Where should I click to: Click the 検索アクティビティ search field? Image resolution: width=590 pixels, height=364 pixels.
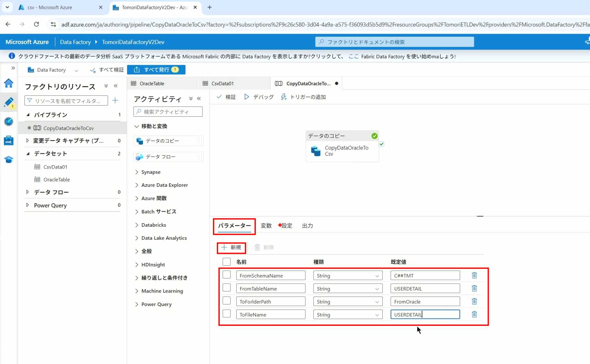[x=168, y=112]
